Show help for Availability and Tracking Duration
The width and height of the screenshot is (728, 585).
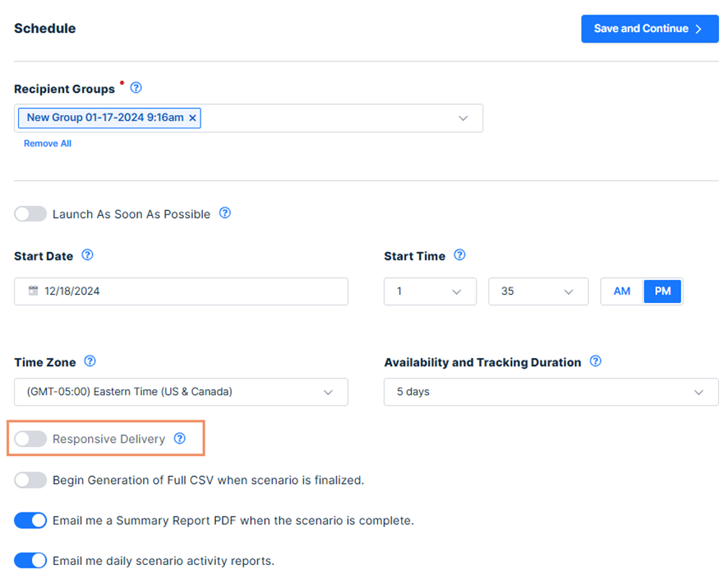coord(596,361)
